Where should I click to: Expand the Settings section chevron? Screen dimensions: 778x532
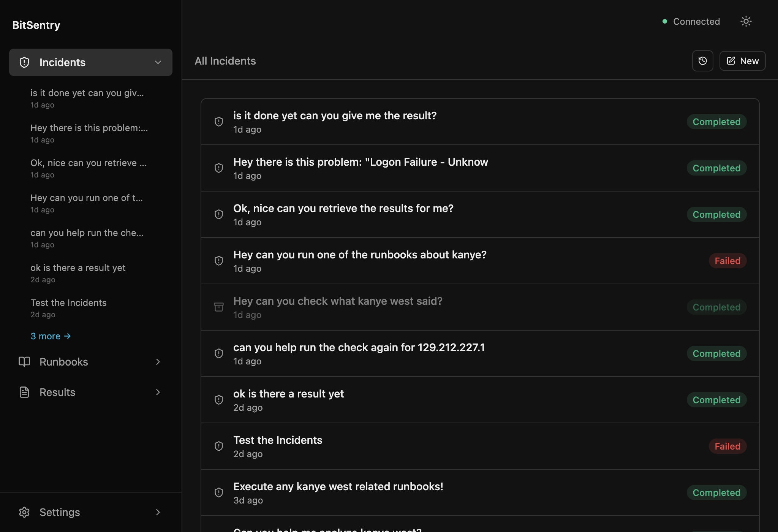coord(158,512)
